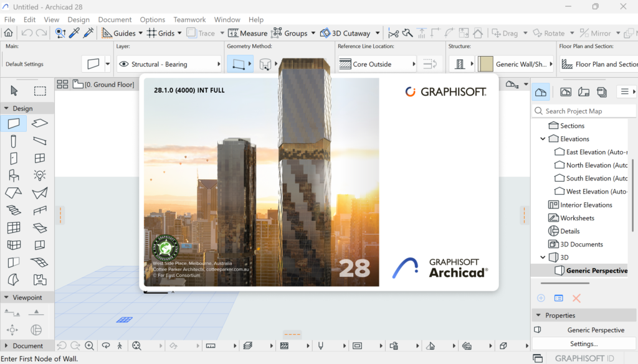Click the GRAPHISOFT ID link
This screenshot has height=364, width=638.
(584, 358)
